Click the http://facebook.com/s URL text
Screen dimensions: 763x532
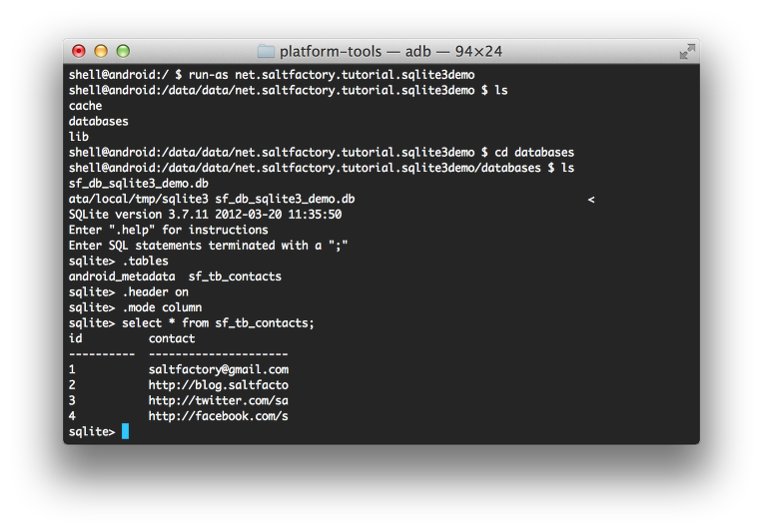219,416
